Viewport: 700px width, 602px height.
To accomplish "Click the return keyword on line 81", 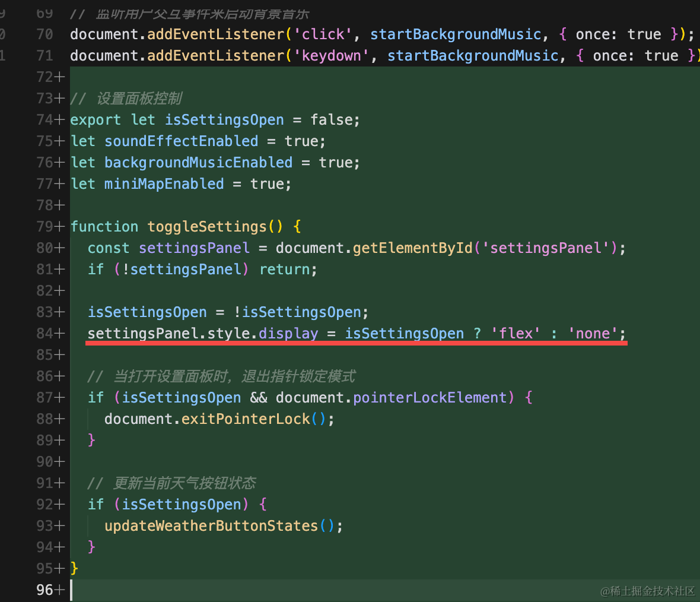I will click(x=284, y=270).
